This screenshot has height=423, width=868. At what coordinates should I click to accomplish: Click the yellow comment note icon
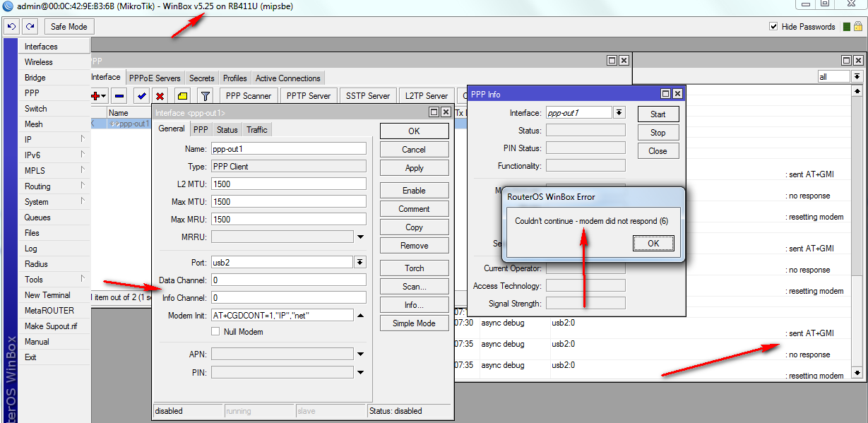tap(182, 96)
